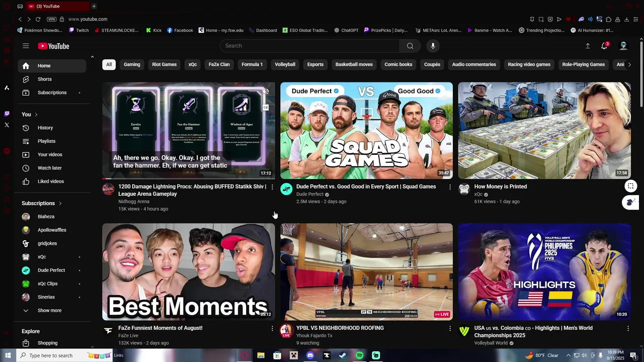Open the YouTube hamburger guide menu
The image size is (644, 362).
click(x=26, y=46)
